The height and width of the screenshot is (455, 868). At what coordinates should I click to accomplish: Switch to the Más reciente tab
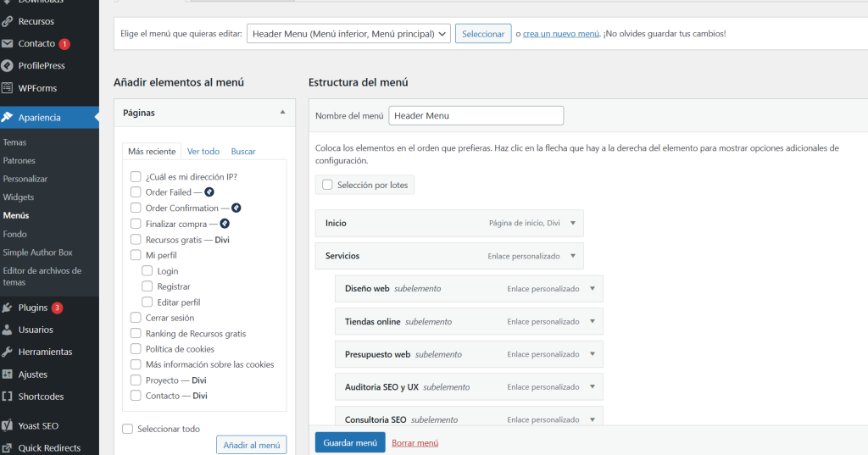coord(152,151)
